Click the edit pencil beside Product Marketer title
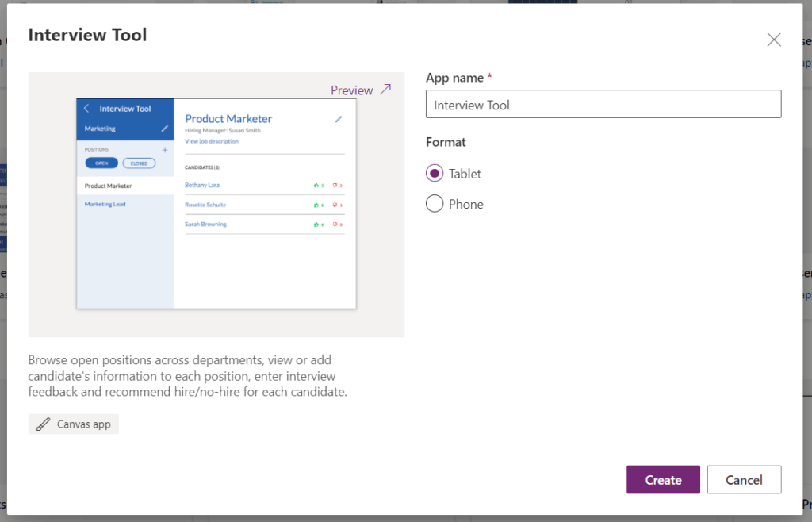The width and height of the screenshot is (812, 522). point(339,119)
